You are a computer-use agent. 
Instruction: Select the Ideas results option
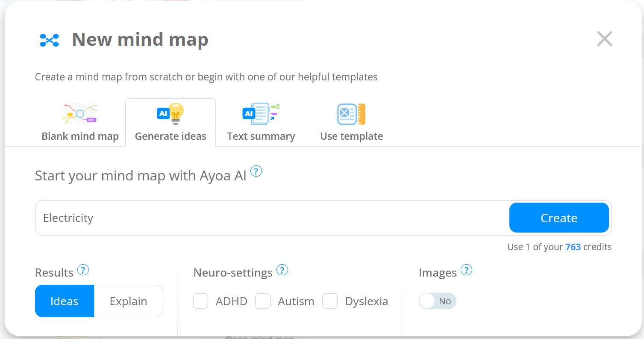pos(65,301)
